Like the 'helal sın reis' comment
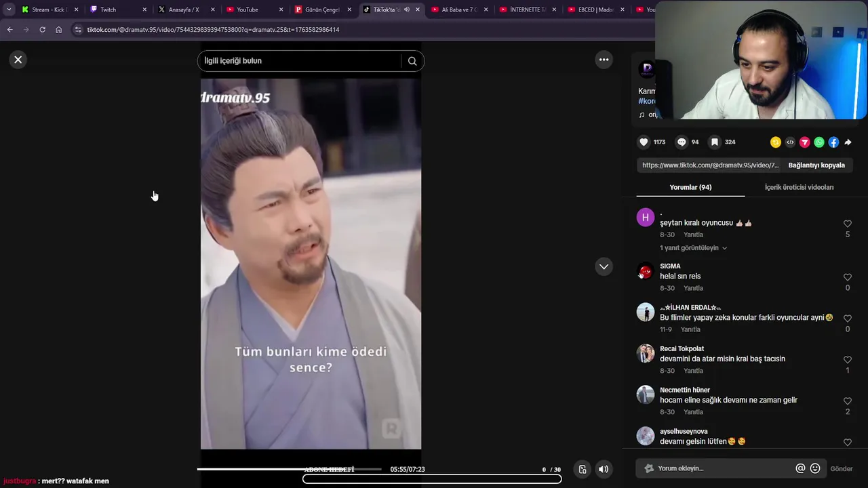The image size is (868, 488). tap(848, 277)
